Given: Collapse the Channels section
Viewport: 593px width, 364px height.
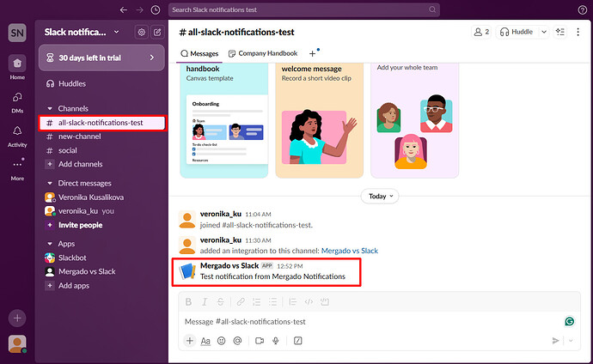Looking at the screenshot, I should 50,108.
